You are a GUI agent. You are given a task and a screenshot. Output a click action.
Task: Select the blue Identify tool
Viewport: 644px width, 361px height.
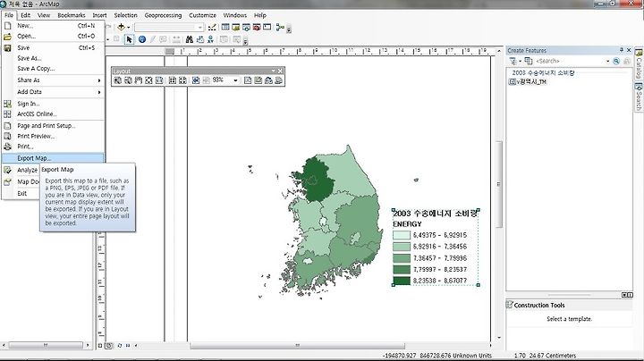(x=142, y=39)
